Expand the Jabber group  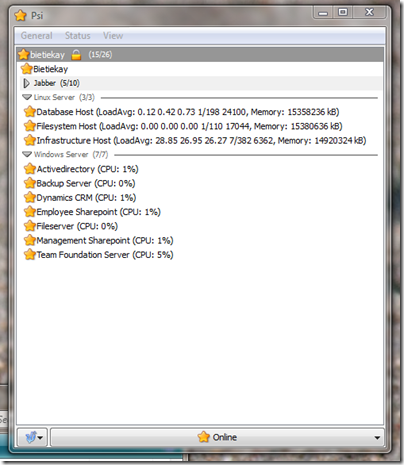pos(26,83)
